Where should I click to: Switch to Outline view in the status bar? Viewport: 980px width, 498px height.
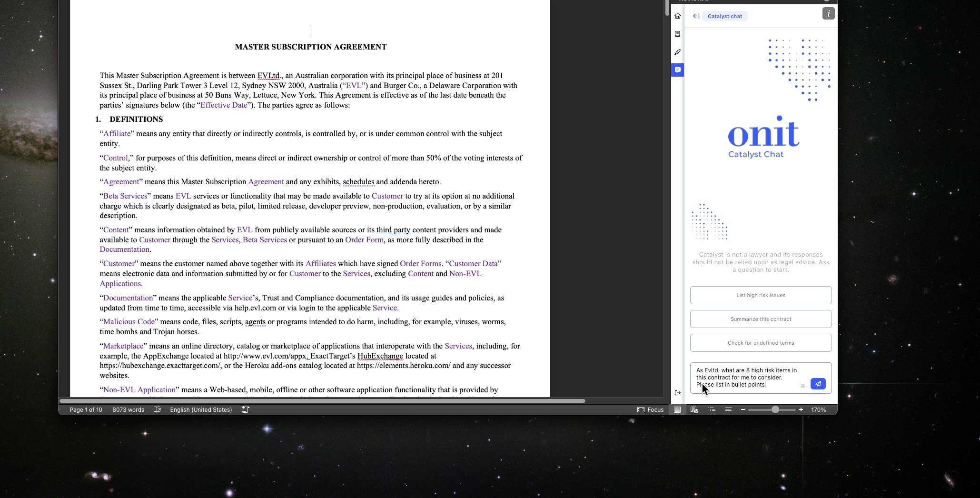tap(712, 410)
